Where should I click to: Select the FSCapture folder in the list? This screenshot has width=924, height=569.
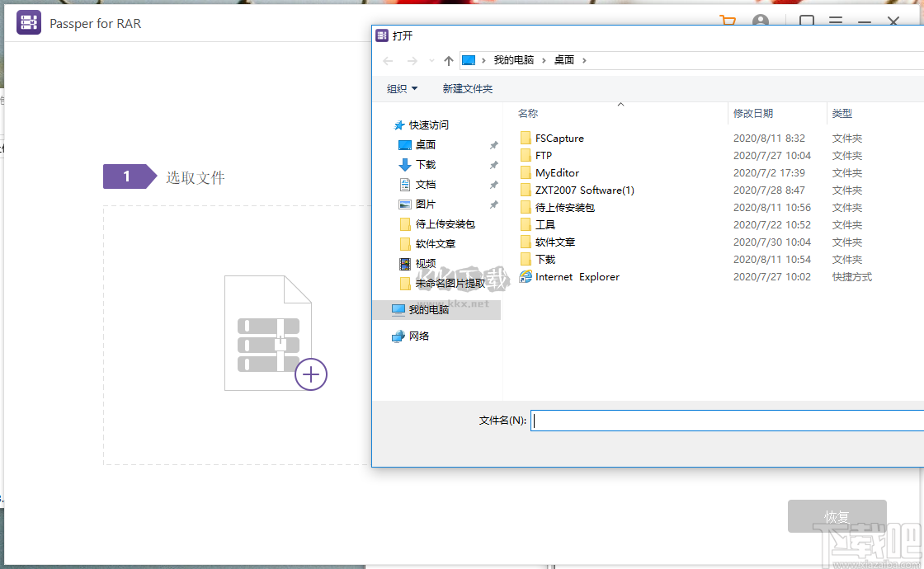coord(559,138)
